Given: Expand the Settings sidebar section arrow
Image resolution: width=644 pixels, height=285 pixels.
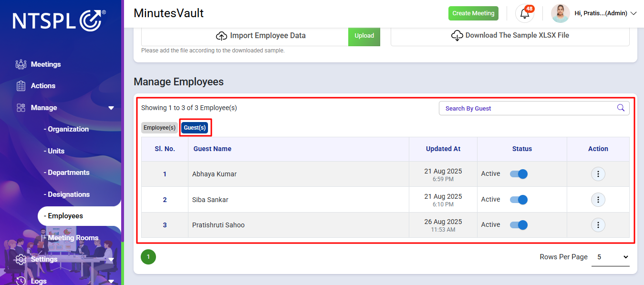Looking at the screenshot, I should pyautogui.click(x=111, y=260).
